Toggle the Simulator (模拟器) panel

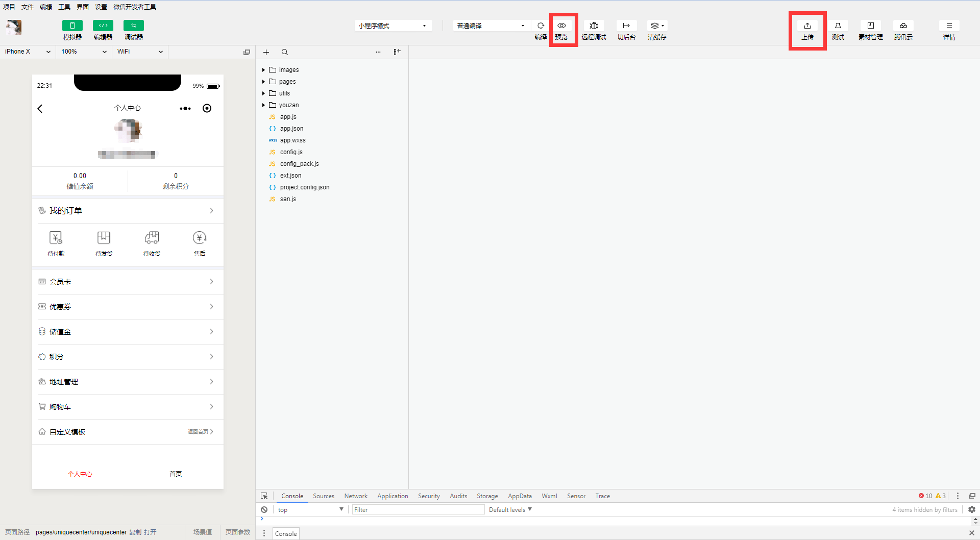click(72, 26)
